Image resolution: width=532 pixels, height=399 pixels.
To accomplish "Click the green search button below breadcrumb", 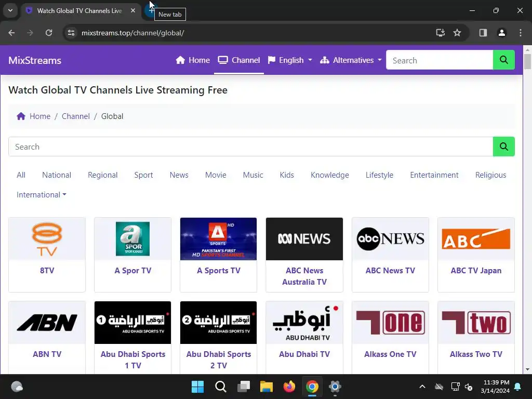I will tap(504, 147).
